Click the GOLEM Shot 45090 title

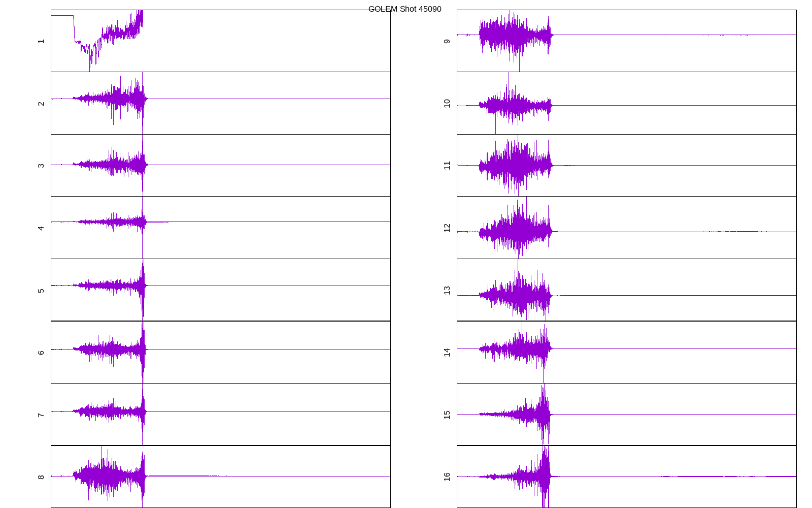coord(404,9)
